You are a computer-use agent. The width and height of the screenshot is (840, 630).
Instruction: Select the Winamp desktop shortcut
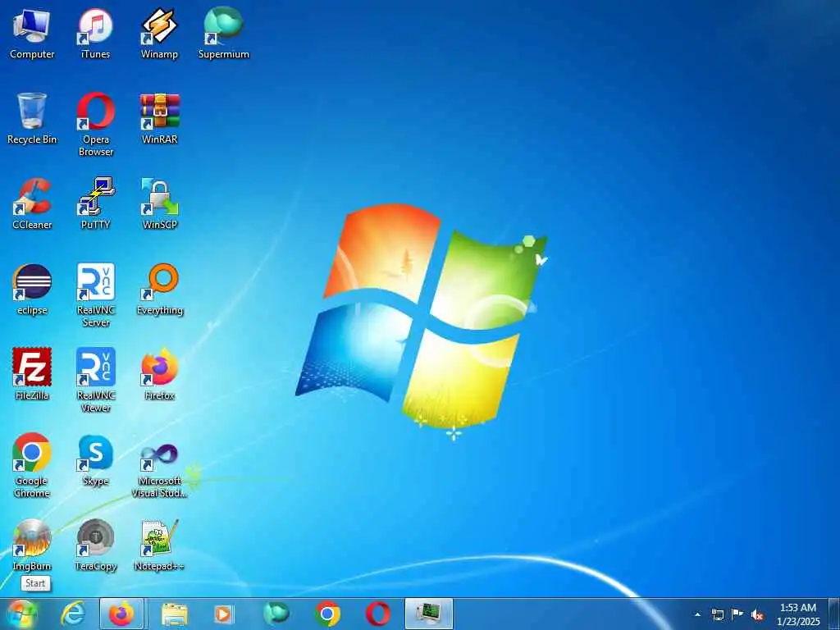pyautogui.click(x=159, y=33)
